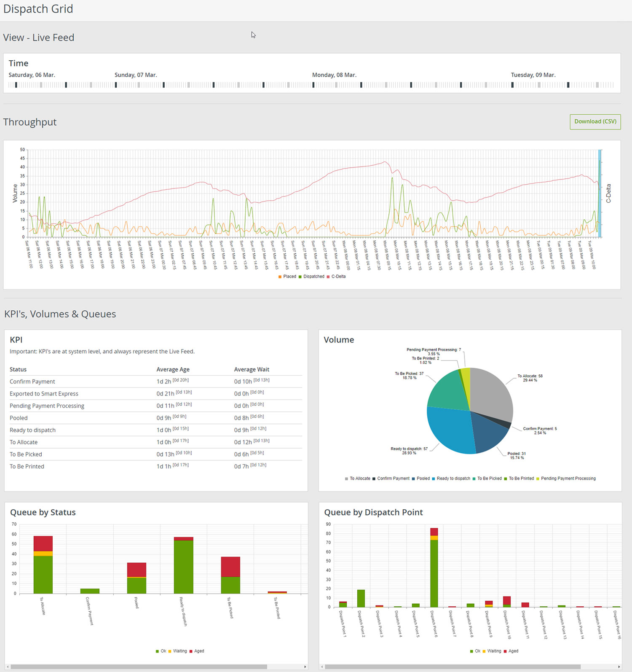
Task: Toggle Ready to dispatch in Volume pie legend
Action: click(x=451, y=478)
